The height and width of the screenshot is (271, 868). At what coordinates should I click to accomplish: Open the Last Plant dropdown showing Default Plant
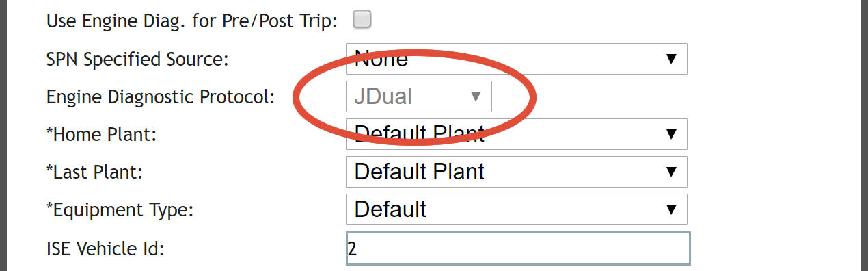(x=517, y=172)
